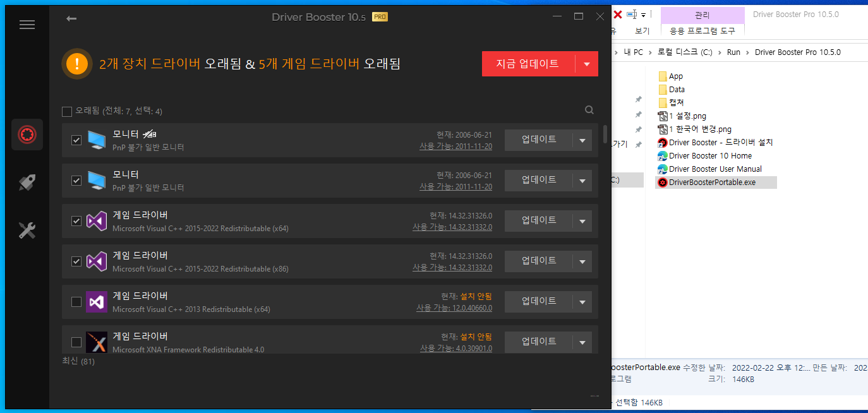Screen dimensions: 868x413
Task: Uncheck Visual C++ 2015-2022 (x64) checkbox
Action: click(76, 221)
